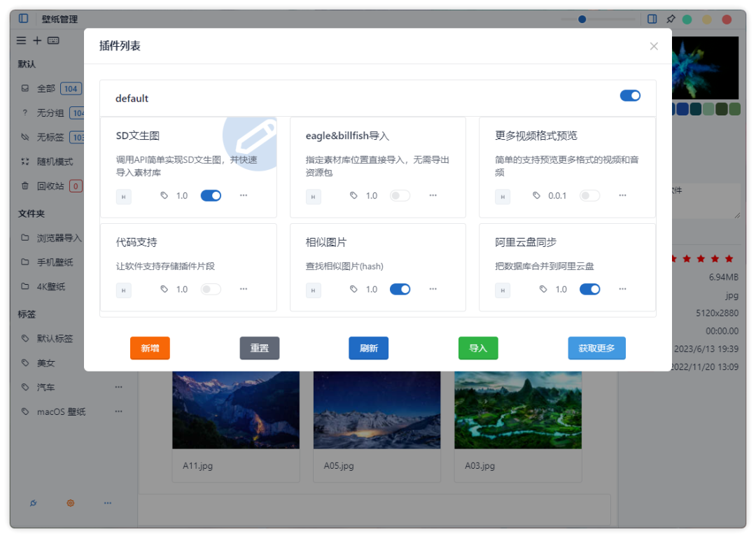
Task: Click the H icon on 代码支持 card
Action: click(x=123, y=290)
